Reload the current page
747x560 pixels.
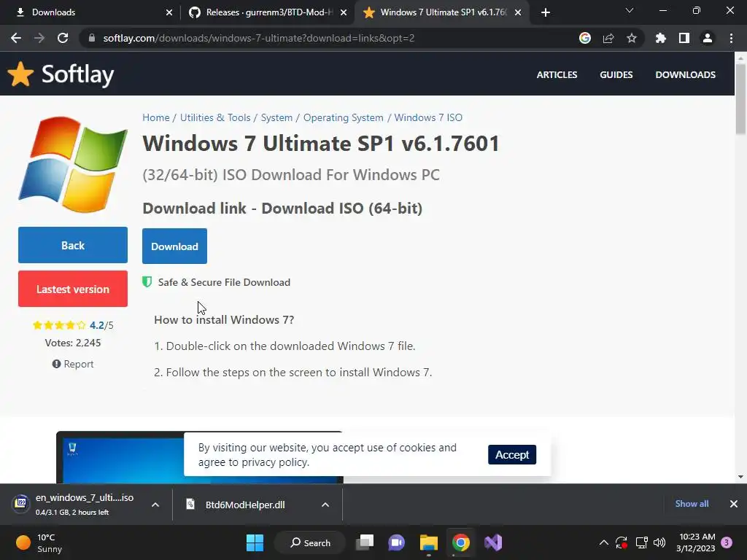(x=63, y=38)
